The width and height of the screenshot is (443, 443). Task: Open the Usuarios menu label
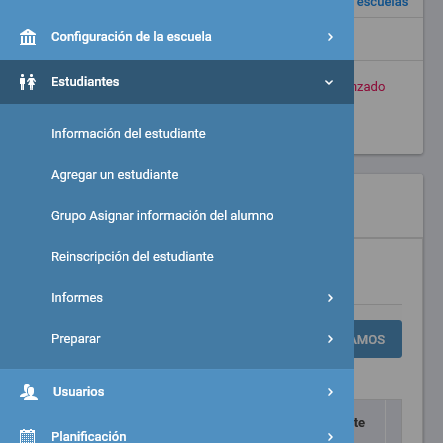click(79, 392)
